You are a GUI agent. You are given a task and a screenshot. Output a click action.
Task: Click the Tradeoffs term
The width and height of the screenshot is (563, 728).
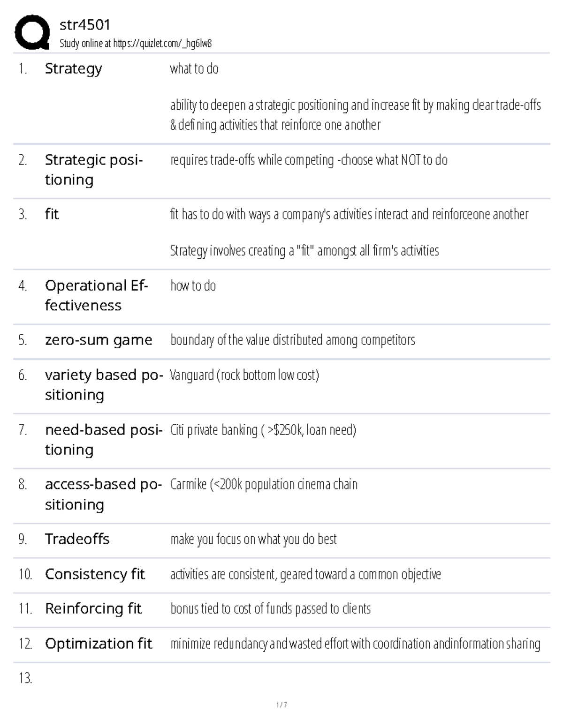pyautogui.click(x=77, y=539)
